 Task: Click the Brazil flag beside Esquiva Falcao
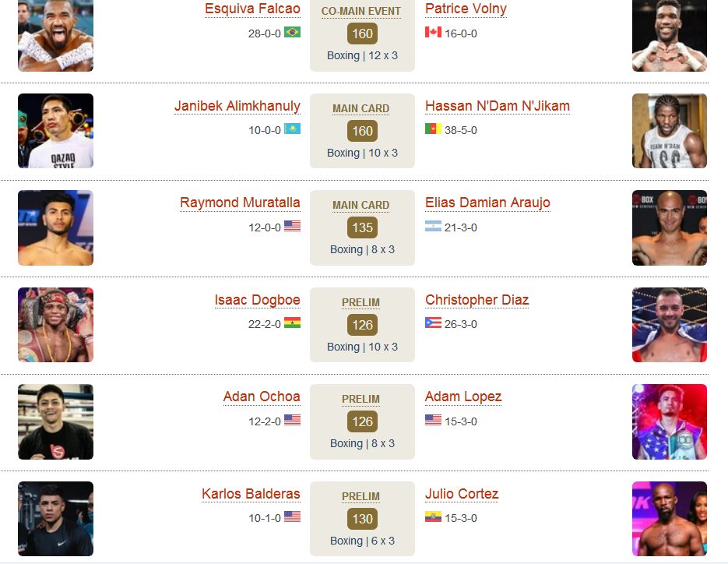point(292,32)
